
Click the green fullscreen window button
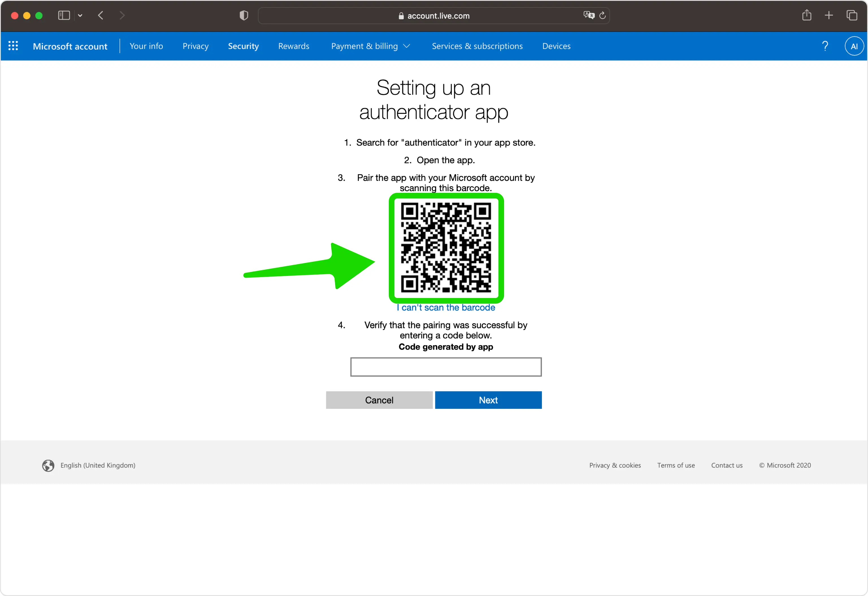[39, 15]
